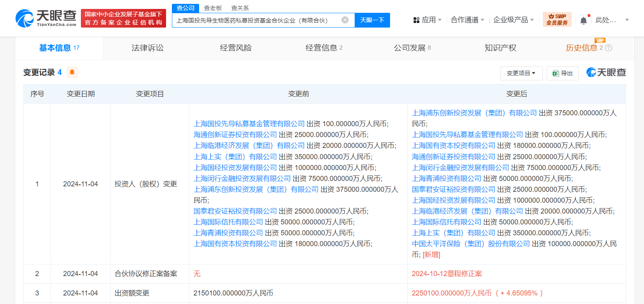Open 上海上实（集团）有限公司 in 变更前 column
The width and height of the screenshot is (644, 304).
click(235, 157)
